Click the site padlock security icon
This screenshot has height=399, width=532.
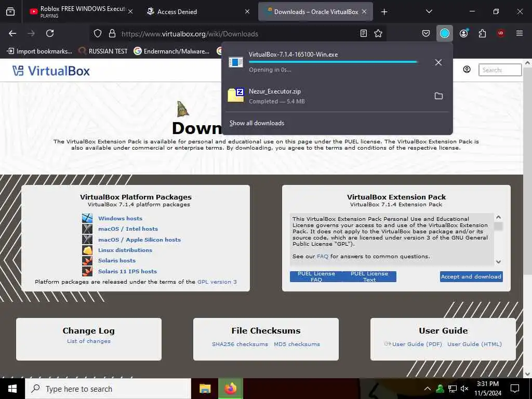(x=112, y=33)
